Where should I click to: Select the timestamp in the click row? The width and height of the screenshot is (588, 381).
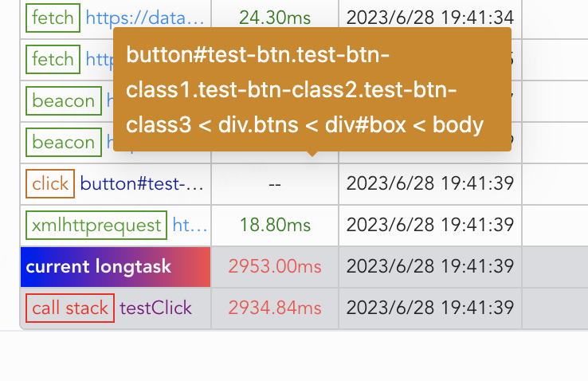[430, 184]
